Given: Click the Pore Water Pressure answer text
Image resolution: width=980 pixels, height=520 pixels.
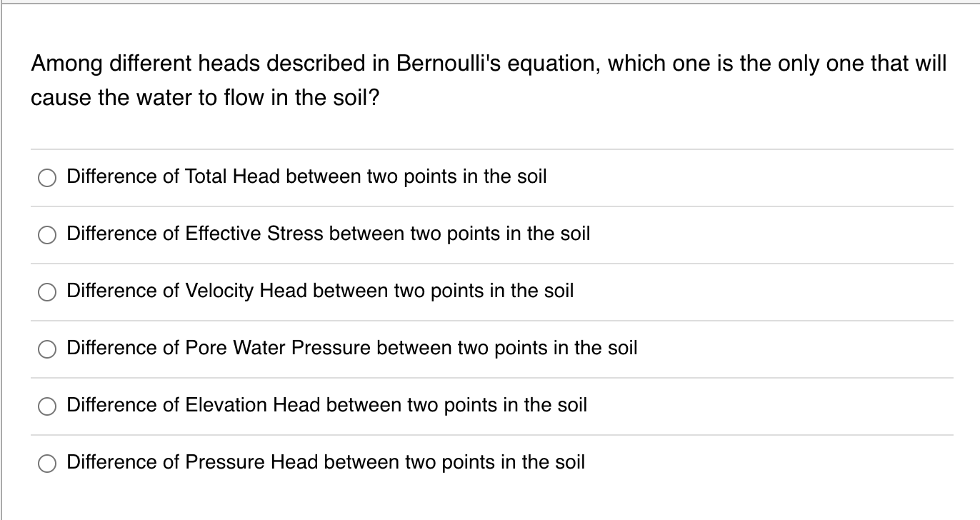Looking at the screenshot, I should click(351, 349).
